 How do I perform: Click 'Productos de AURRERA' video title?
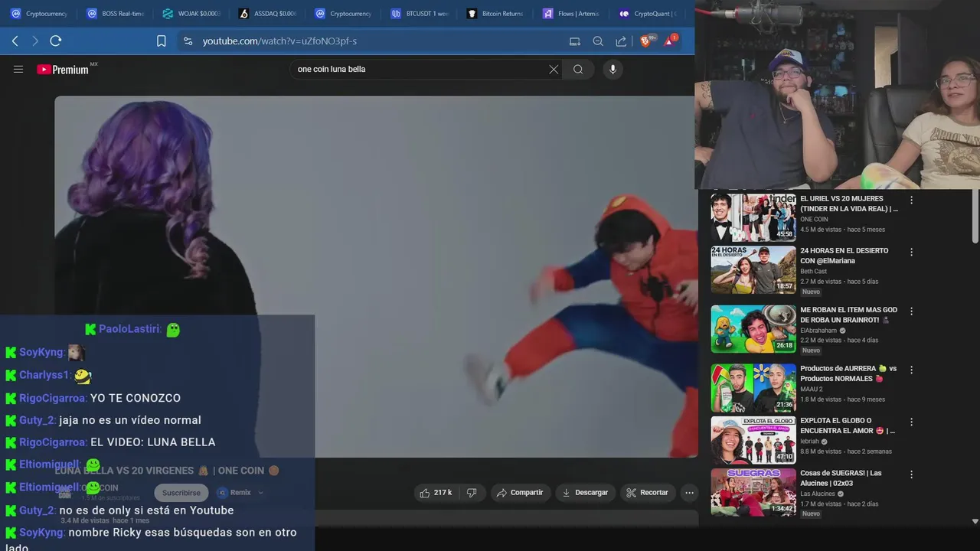(848, 373)
